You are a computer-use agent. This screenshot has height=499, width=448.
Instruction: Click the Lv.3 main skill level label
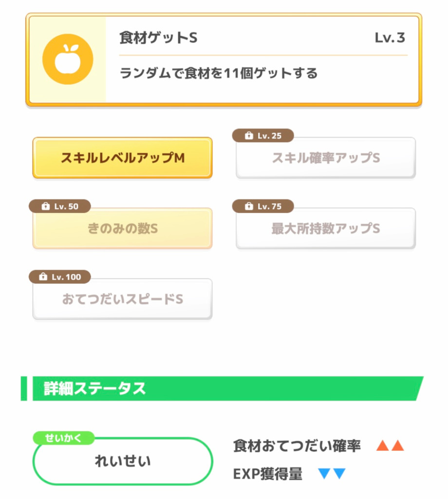pyautogui.click(x=390, y=38)
